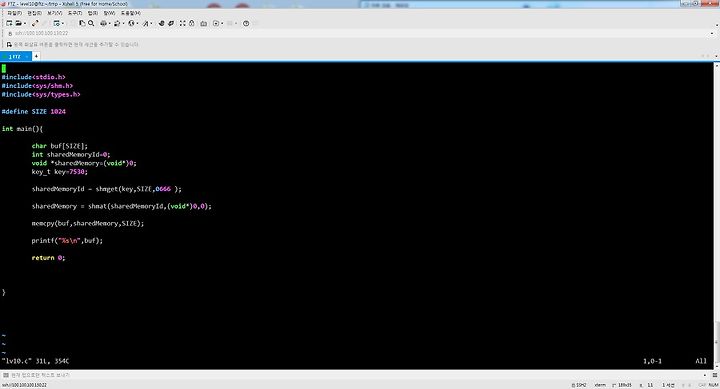Click the memcpy code line
Screen dimensions: 720x389
click(x=88, y=223)
